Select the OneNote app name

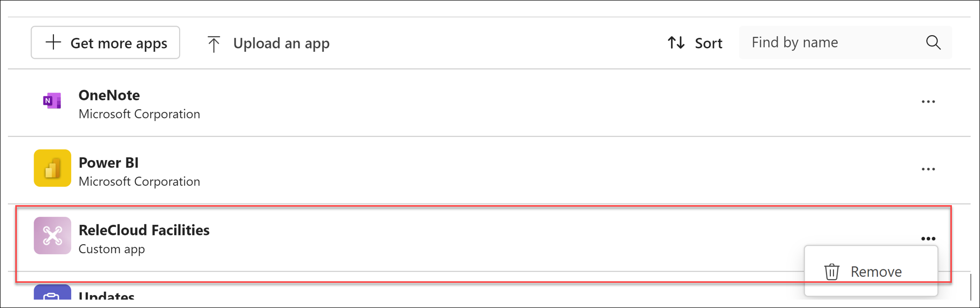[109, 95]
